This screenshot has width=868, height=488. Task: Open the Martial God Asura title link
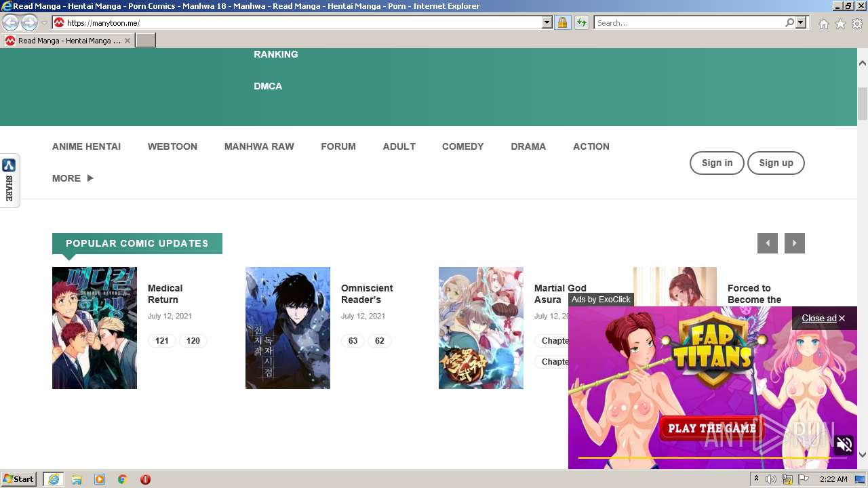point(560,293)
